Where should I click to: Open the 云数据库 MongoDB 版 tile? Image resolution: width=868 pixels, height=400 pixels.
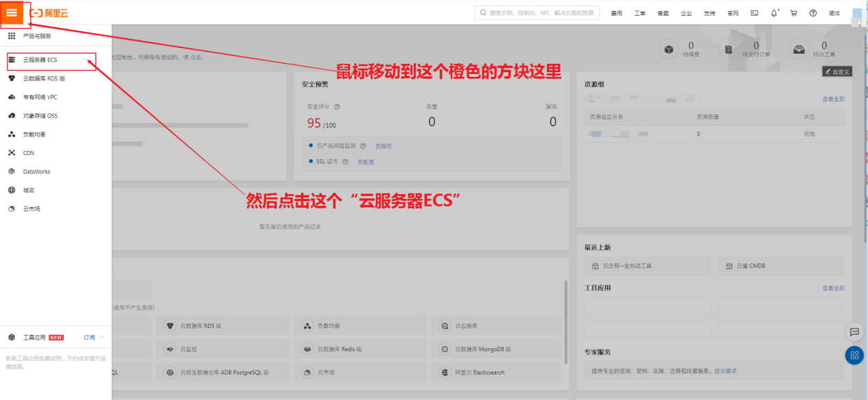point(497,349)
